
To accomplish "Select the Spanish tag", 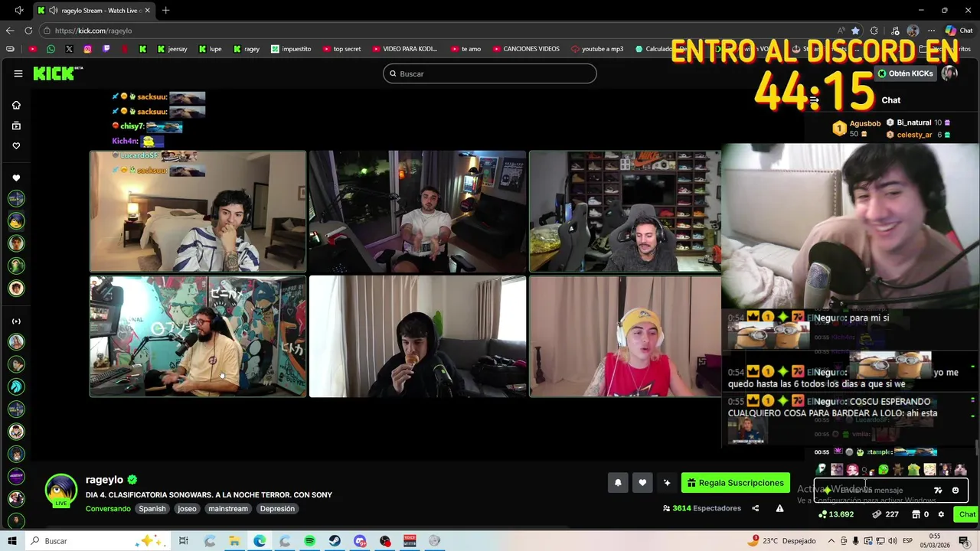I will pyautogui.click(x=152, y=509).
